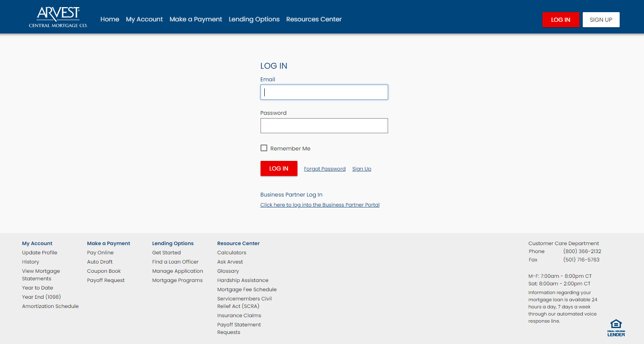Submit login with the LOG IN form button
Screen dimensions: 644x344
[279, 168]
